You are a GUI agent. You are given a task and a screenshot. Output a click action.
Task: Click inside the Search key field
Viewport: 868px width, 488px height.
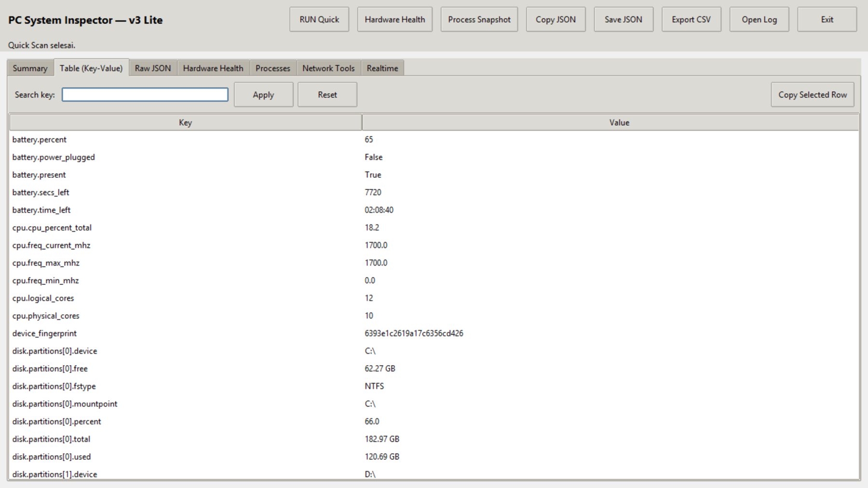coord(145,94)
